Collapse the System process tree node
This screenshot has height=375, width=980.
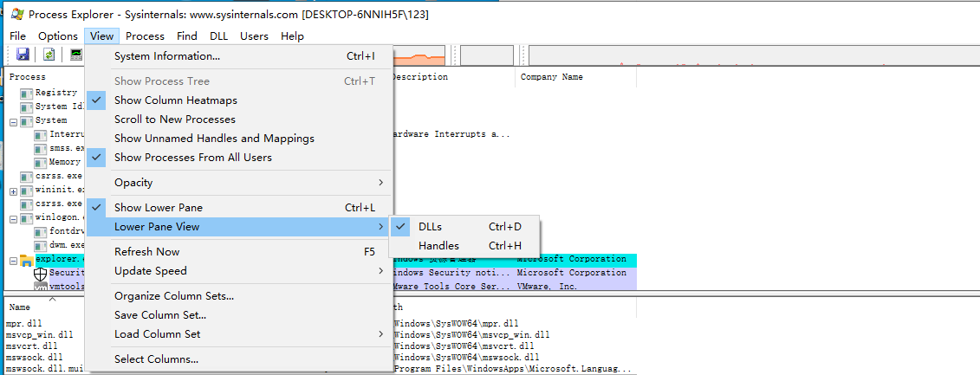pyautogui.click(x=13, y=121)
